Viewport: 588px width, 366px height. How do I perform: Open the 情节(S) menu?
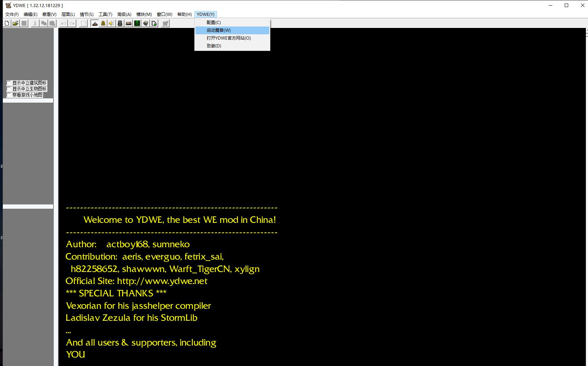pos(87,14)
